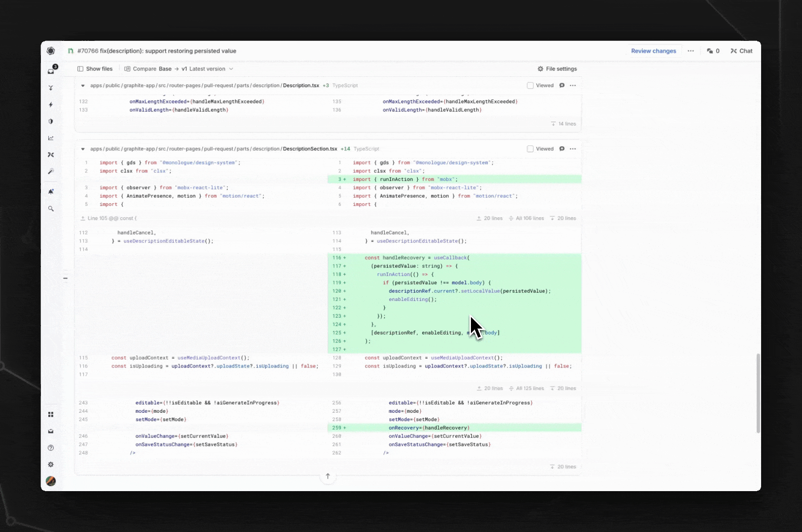Open the help question mark icon

pyautogui.click(x=51, y=448)
